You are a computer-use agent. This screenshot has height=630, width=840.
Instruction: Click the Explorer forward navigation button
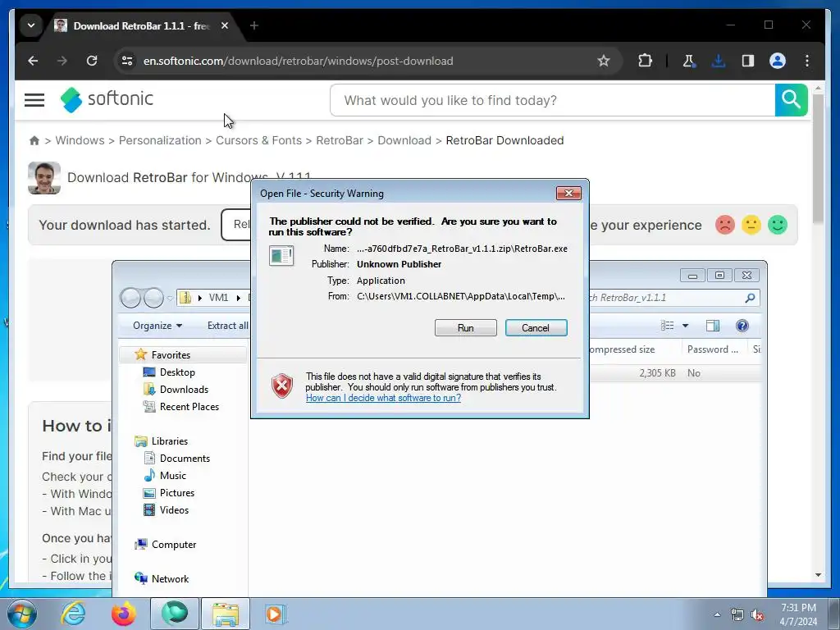coord(153,298)
